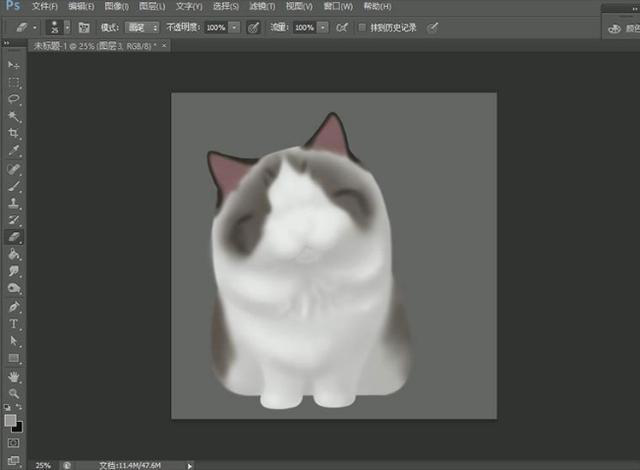Switch to the Type tool

point(14,324)
